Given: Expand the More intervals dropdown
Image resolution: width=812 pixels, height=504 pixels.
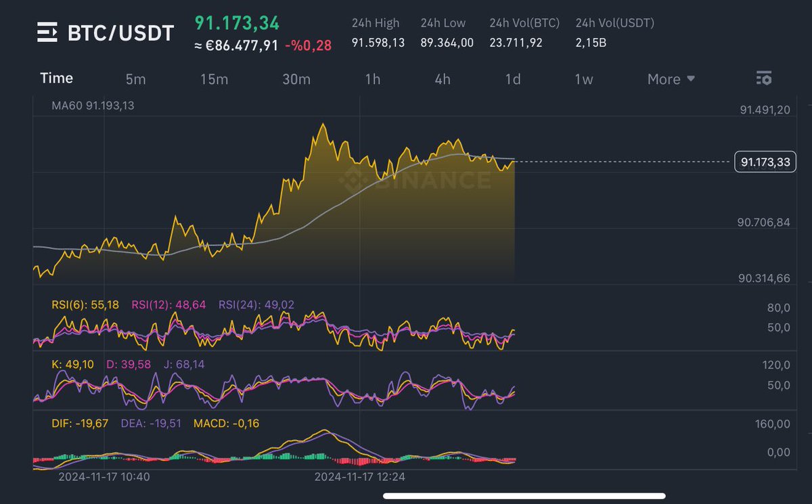Looking at the screenshot, I should coord(671,79).
